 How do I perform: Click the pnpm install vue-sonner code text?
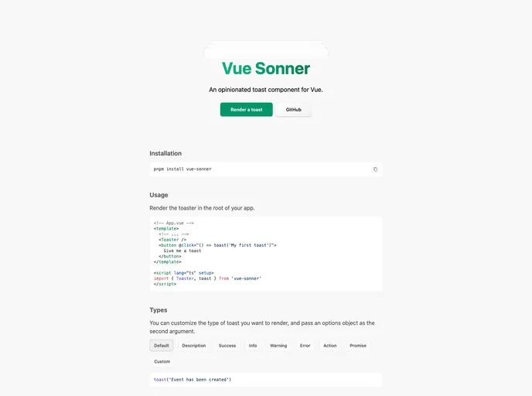[x=182, y=169]
